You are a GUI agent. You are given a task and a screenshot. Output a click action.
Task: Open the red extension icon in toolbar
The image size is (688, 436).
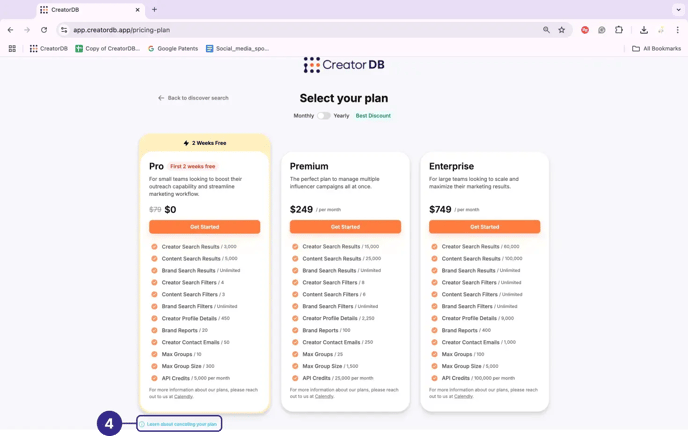click(585, 30)
